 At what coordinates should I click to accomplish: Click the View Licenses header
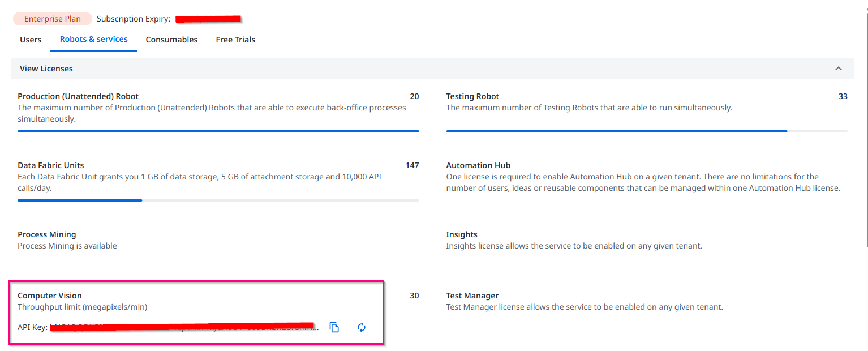433,69
